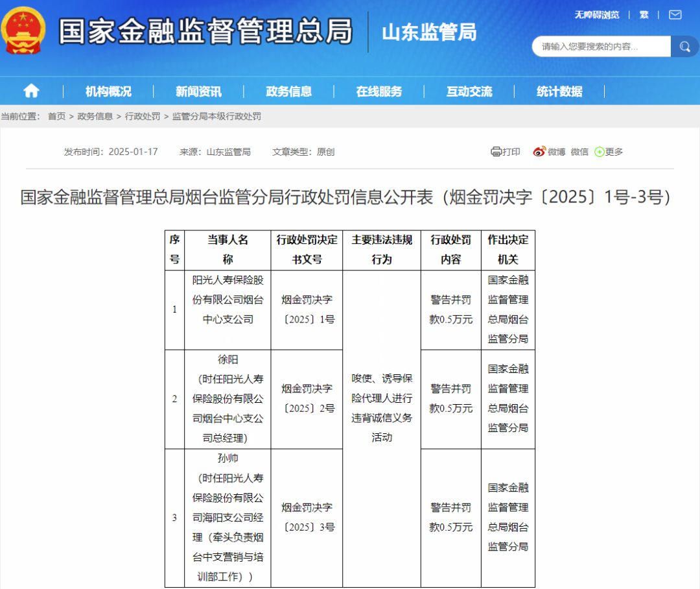700x589 pixels.
Task: Click row 3 penalty 警告并罚款0.5万元
Action: coord(451,518)
